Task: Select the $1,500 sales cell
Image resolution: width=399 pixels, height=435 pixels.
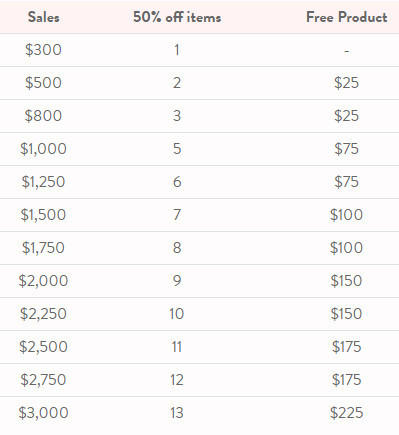Action: coord(43,215)
